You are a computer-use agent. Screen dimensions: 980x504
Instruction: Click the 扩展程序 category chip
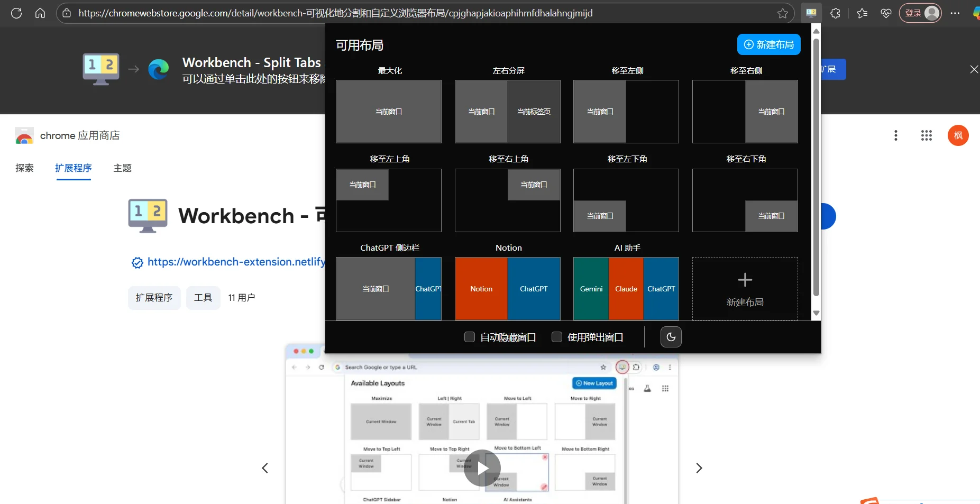[154, 298]
